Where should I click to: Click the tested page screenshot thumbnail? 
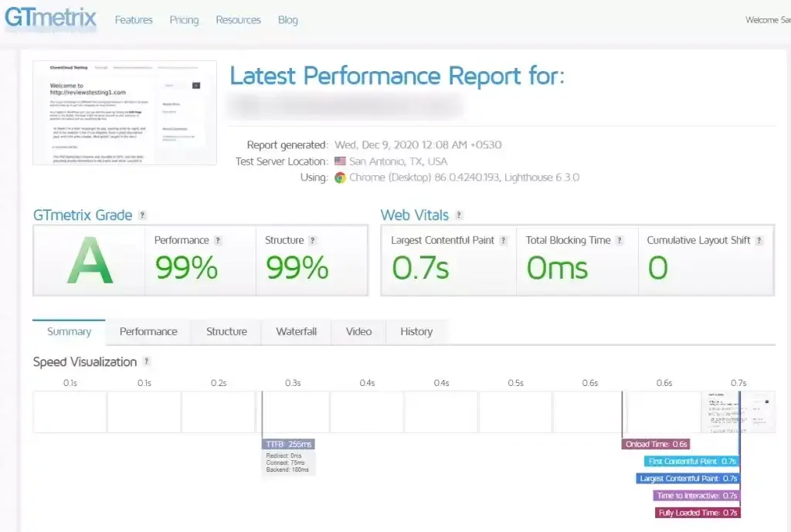123,112
